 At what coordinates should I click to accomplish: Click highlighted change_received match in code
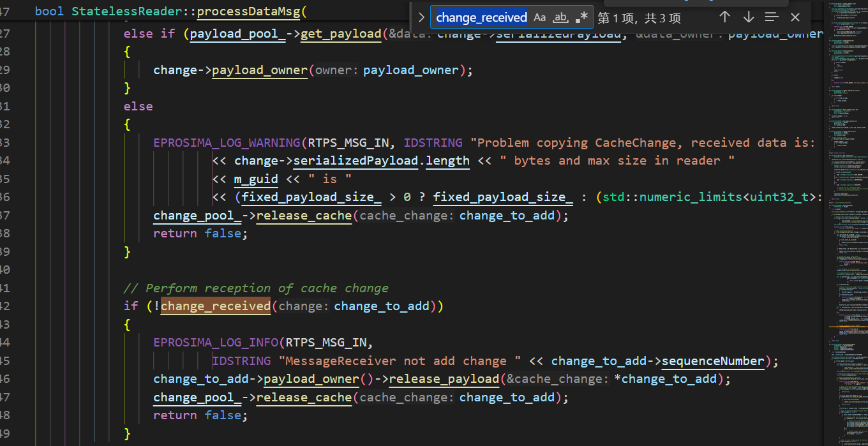(x=216, y=306)
